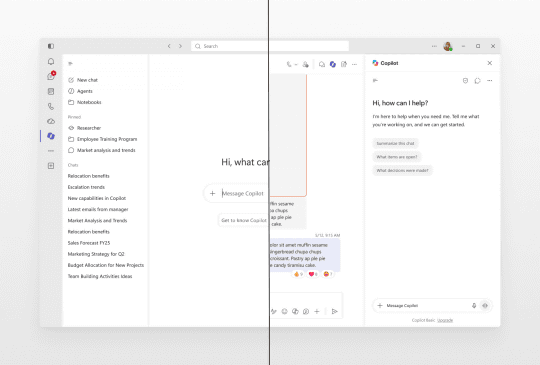Image resolution: width=540 pixels, height=365 pixels.
Task: Open the Activity bell in the sidebar
Action: [x=51, y=61]
